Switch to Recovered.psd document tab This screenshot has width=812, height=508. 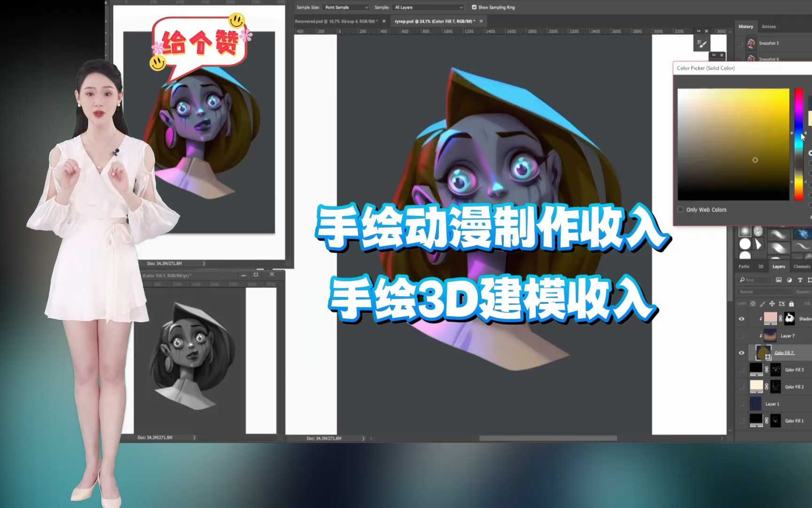[336, 21]
